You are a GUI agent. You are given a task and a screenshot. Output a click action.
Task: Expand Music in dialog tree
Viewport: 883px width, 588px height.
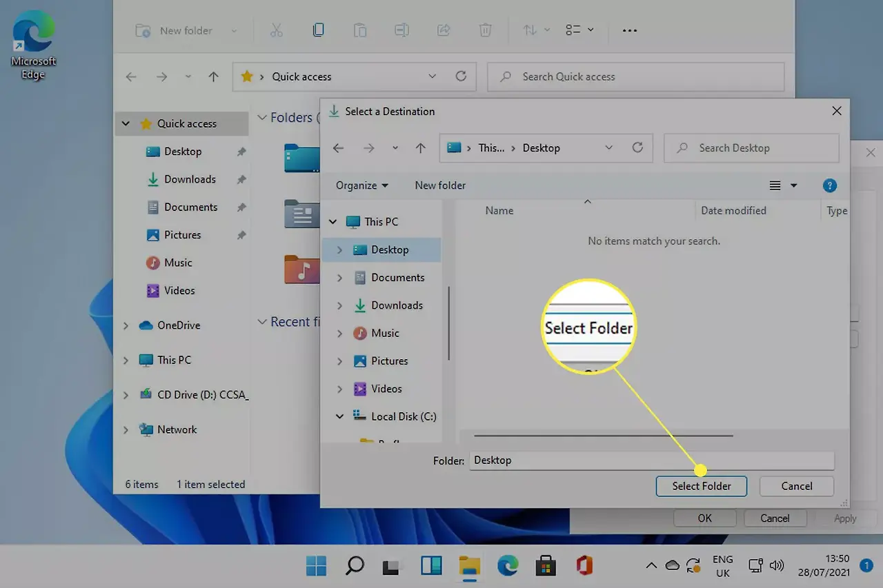(339, 334)
